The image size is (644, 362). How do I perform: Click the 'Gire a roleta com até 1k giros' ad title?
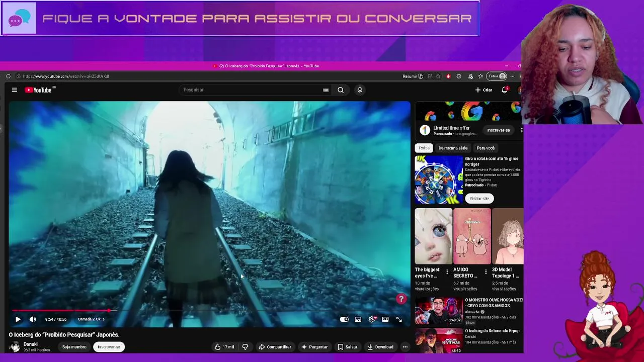coord(492,161)
